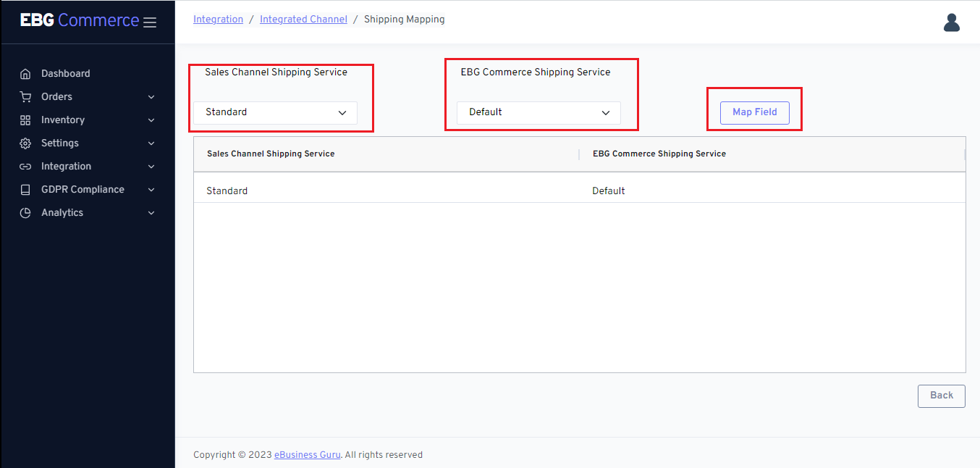Viewport: 980px width, 468px height.
Task: Click the Inventory grid icon
Action: click(x=25, y=120)
